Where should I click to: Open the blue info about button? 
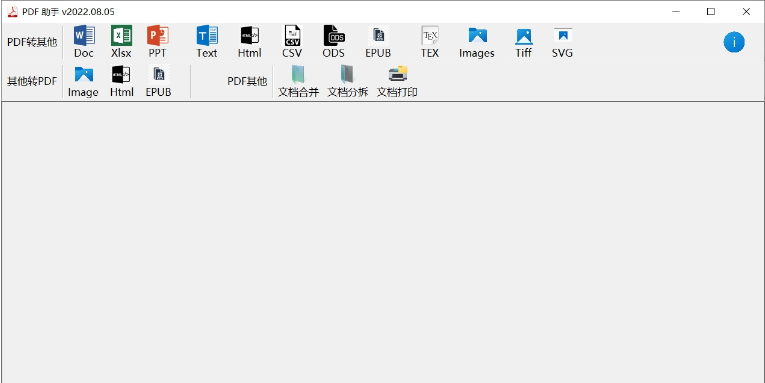pos(734,42)
